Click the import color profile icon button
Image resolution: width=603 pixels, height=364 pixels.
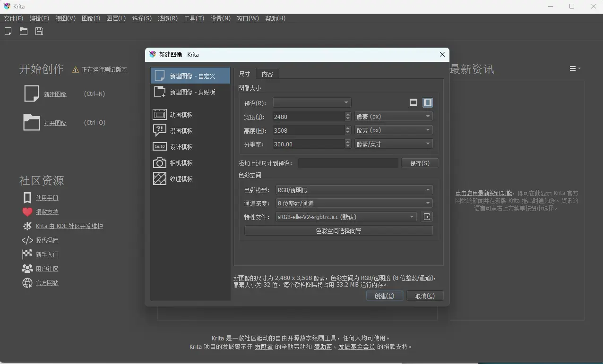(x=427, y=217)
